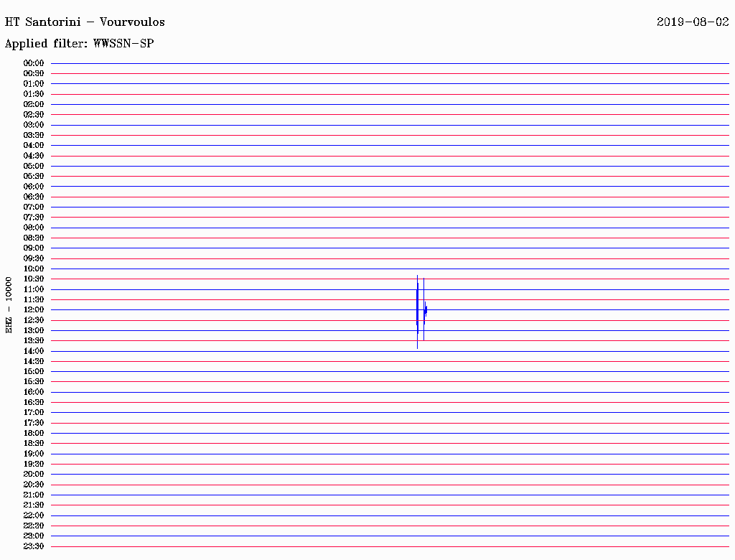Click the station title HT Santorini – Vourvoulos
This screenshot has height=560, width=735.
[85, 22]
